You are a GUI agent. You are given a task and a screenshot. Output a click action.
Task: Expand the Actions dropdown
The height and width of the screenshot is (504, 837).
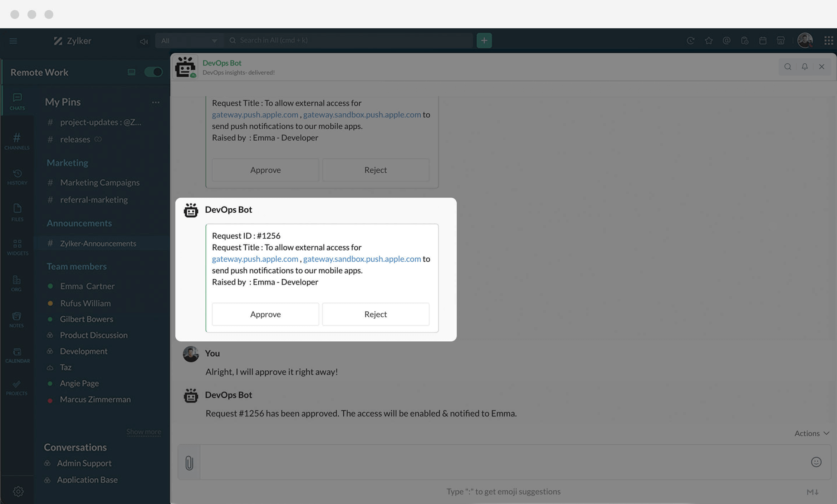811,433
